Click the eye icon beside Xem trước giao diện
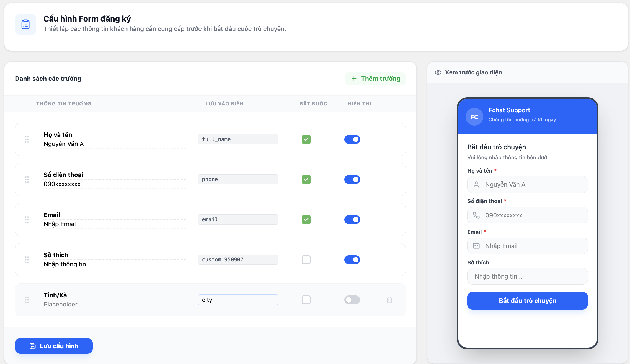The image size is (630, 364). tap(438, 72)
